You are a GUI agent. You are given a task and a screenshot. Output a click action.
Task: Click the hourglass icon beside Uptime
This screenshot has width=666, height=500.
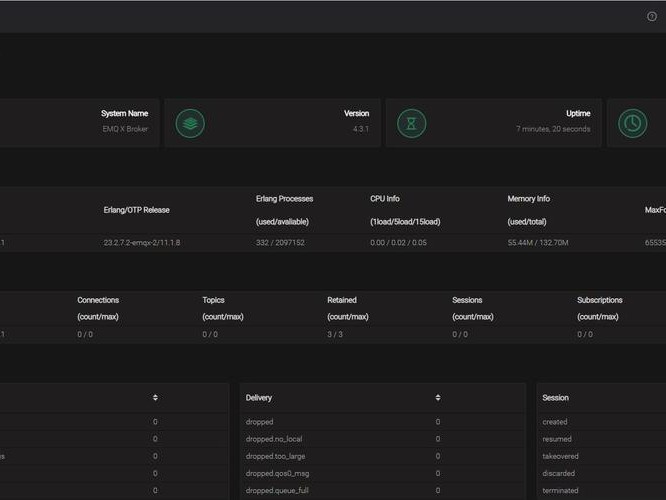[412, 124]
